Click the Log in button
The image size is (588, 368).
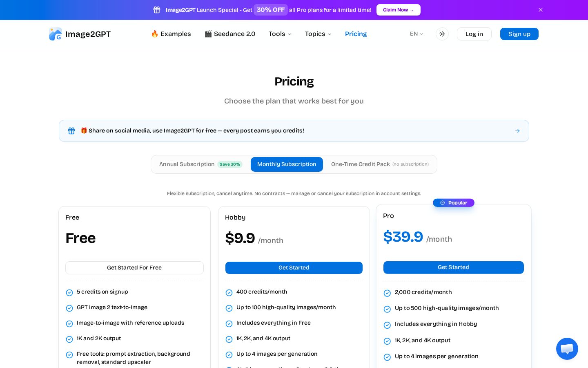click(474, 34)
